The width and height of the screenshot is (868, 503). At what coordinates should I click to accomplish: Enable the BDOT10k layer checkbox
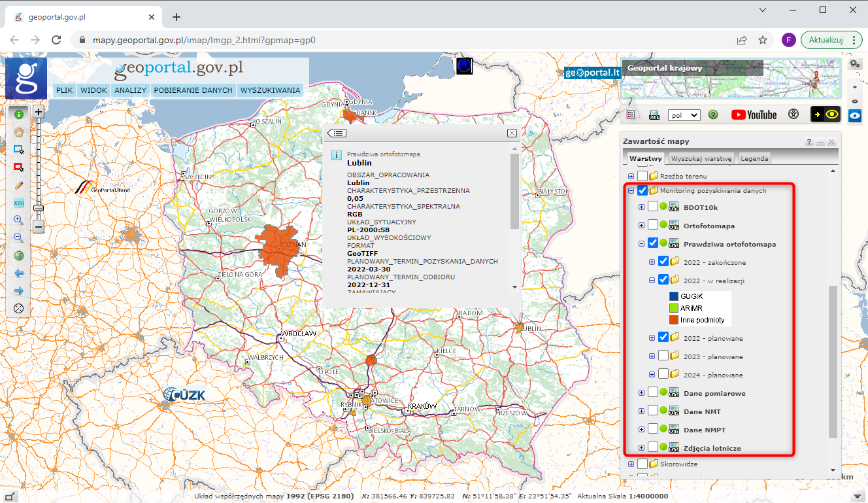(x=654, y=206)
